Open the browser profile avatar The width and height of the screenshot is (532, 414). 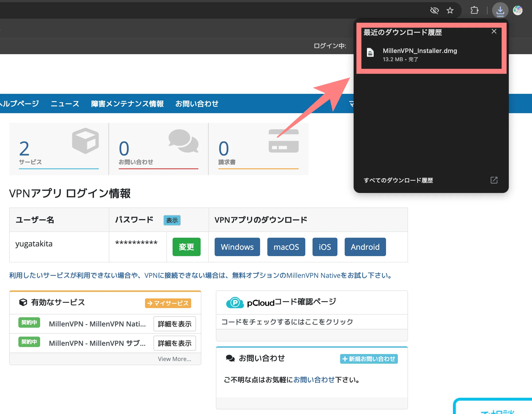coord(518,10)
